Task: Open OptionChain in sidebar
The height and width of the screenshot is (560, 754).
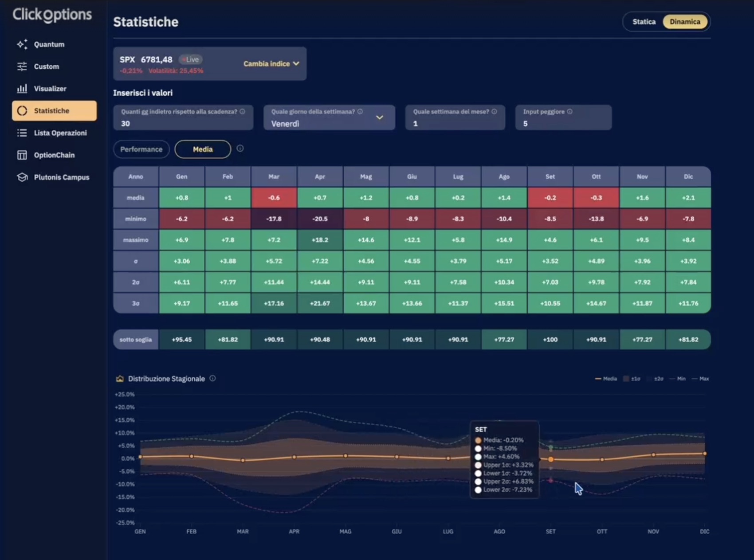Action: click(x=54, y=155)
